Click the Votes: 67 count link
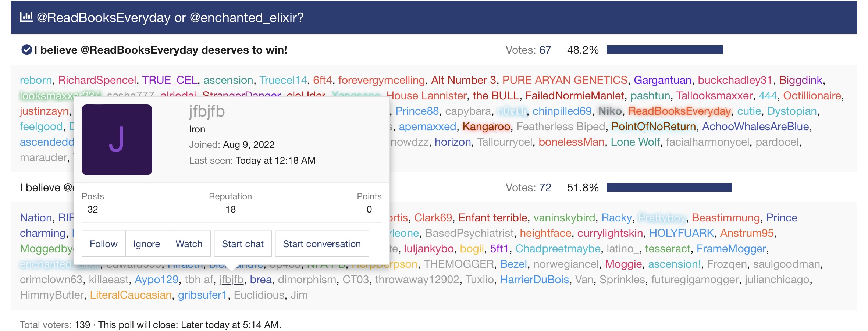The height and width of the screenshot is (331, 868). pyautogui.click(x=545, y=50)
